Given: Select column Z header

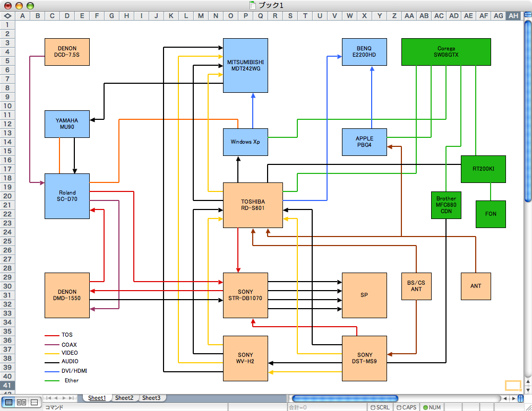Looking at the screenshot, I should pyautogui.click(x=394, y=16).
